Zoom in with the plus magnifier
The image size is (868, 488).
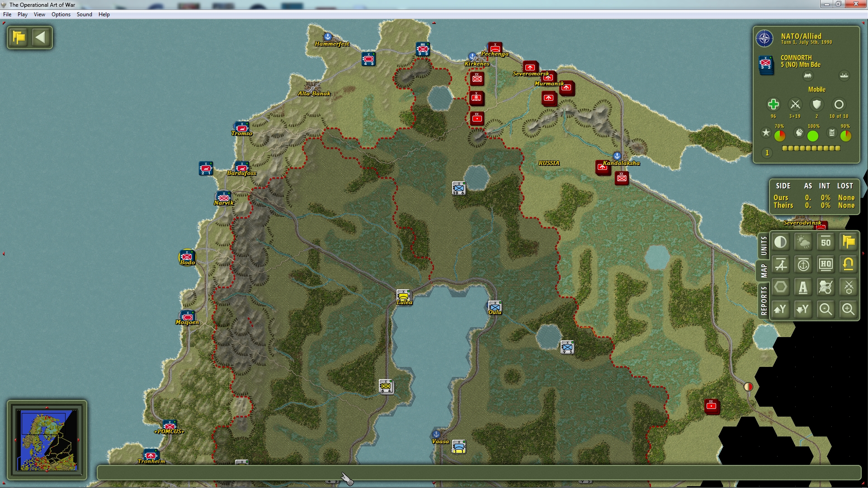[x=849, y=310]
